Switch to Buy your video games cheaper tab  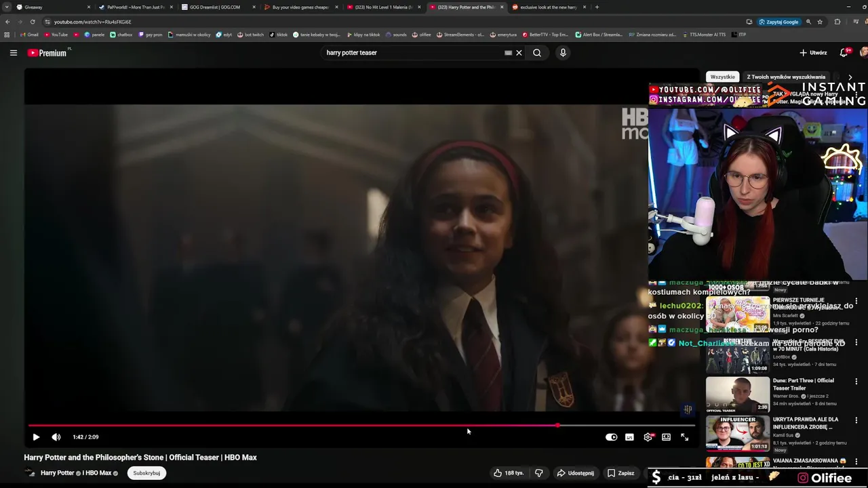301,7
